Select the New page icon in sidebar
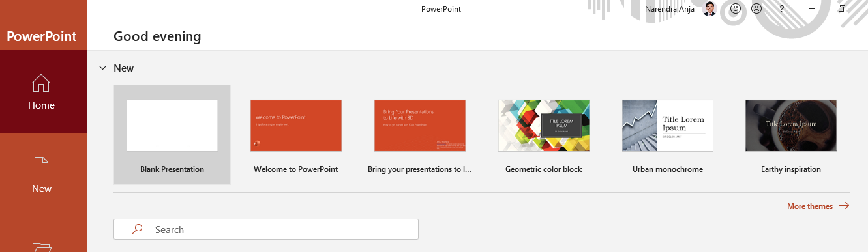 tap(42, 166)
